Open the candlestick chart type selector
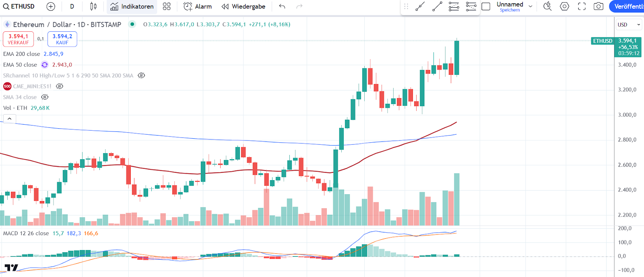The width and height of the screenshot is (644, 277). click(x=93, y=6)
